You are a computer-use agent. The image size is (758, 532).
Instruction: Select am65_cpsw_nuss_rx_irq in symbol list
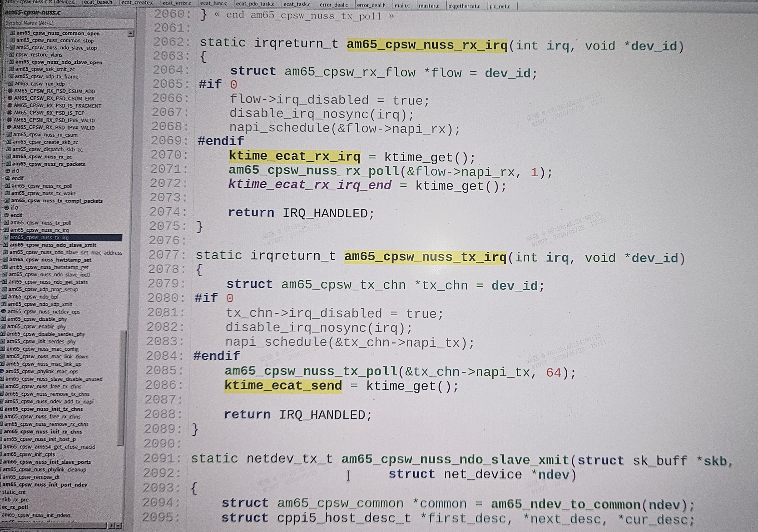[x=39, y=230]
